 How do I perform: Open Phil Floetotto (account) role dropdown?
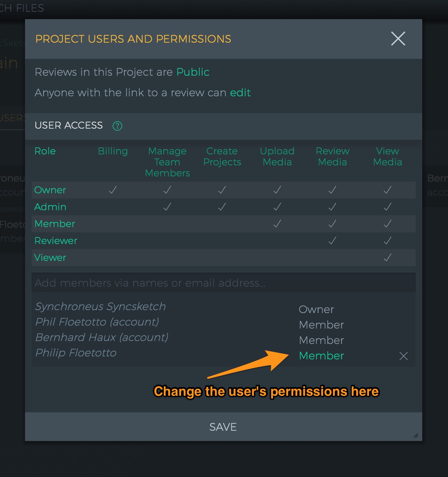[321, 325]
